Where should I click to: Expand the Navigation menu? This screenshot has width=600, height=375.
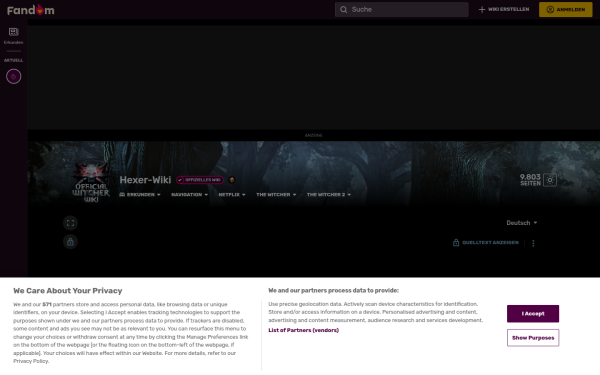[189, 194]
